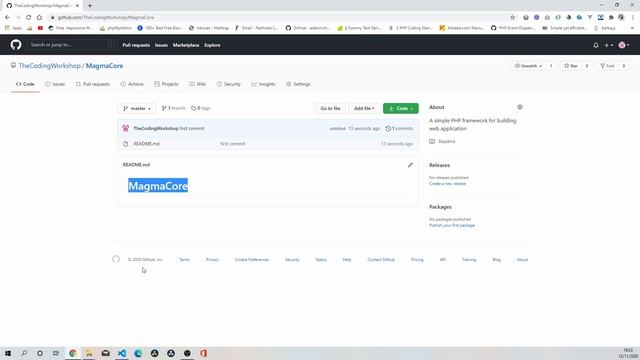Viewport: 640px width, 360px height.
Task: Open the Privacy footer link
Action: coord(212,260)
